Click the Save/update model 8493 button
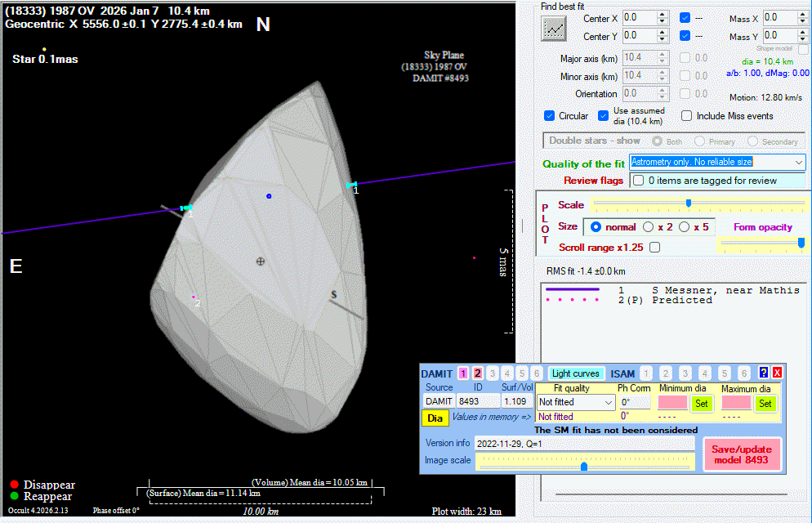The image size is (812, 523). pos(743,454)
